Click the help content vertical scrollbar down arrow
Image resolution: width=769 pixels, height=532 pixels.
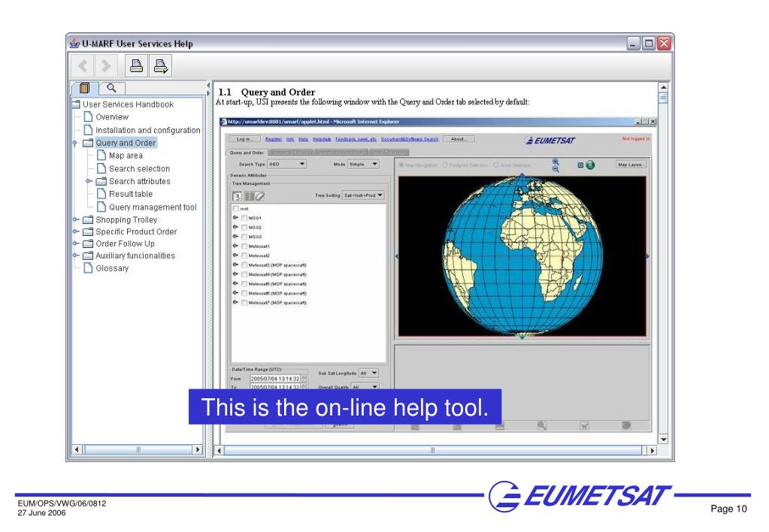pyautogui.click(x=664, y=440)
